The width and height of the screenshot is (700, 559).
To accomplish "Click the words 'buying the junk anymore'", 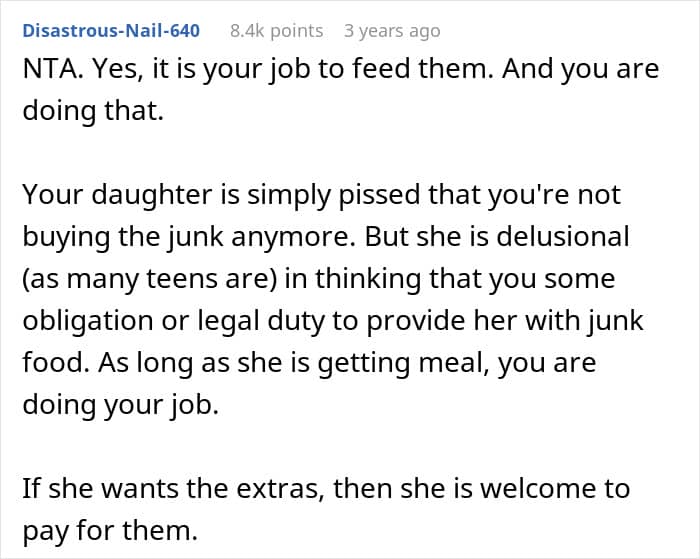I will click(x=188, y=237).
